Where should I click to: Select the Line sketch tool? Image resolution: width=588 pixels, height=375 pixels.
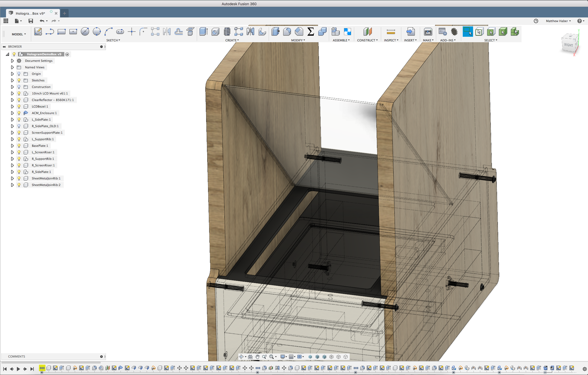pos(50,32)
